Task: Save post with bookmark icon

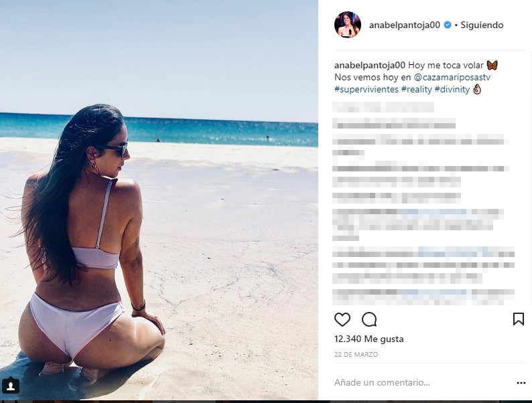Action: [519, 319]
